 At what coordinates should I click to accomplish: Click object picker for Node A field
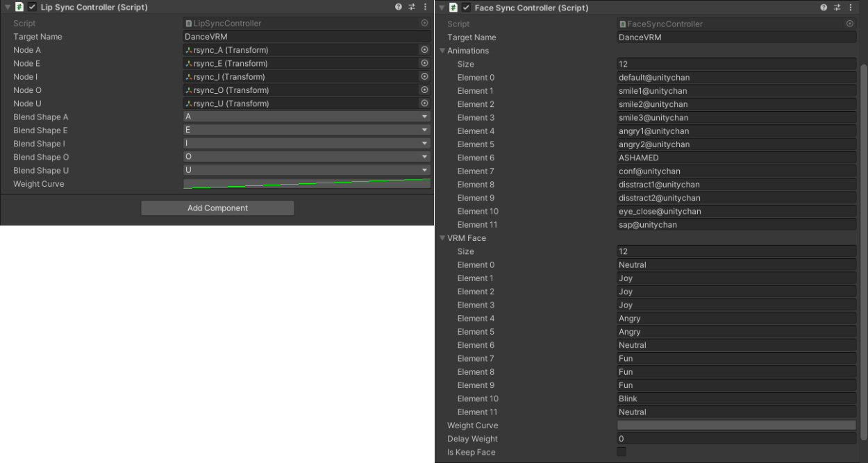(x=424, y=50)
